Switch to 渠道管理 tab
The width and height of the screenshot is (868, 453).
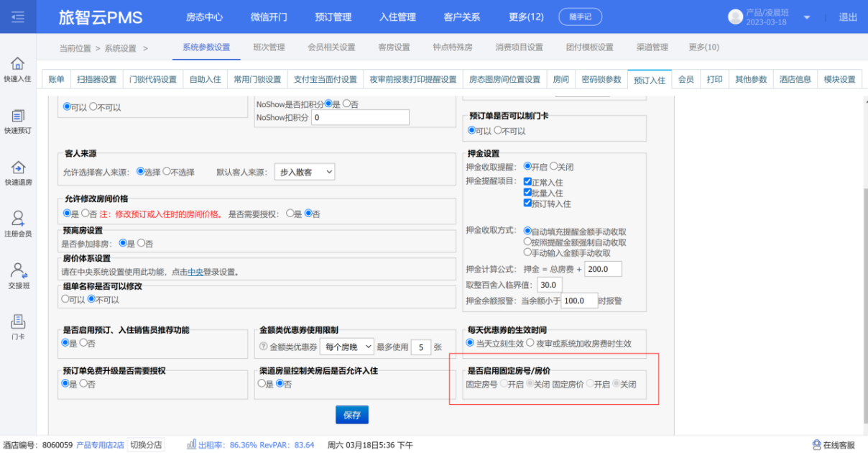(x=652, y=47)
